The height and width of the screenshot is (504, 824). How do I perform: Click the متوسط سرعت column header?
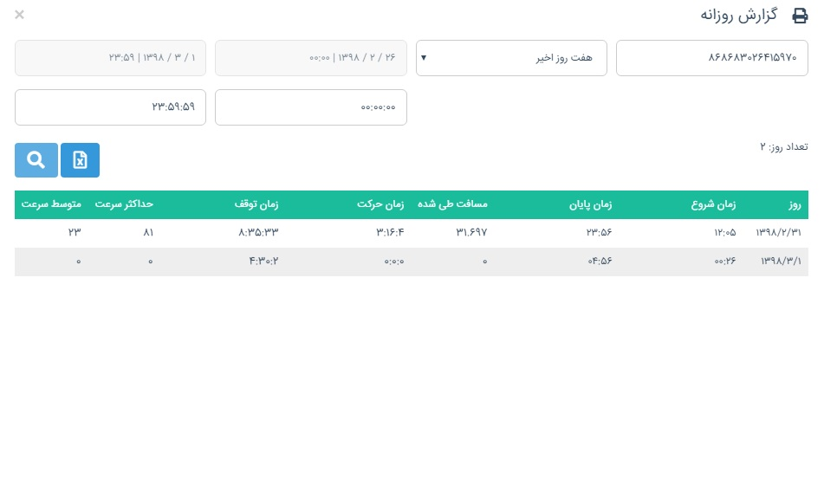(49, 205)
